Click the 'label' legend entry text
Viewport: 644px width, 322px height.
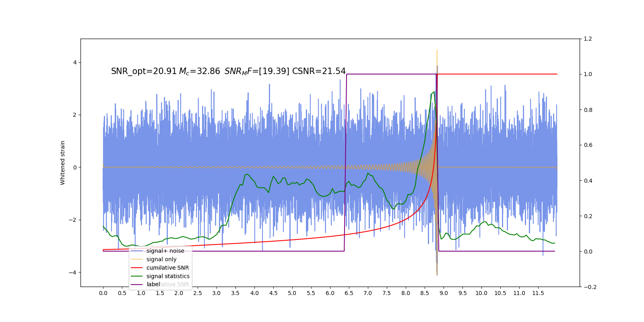(153, 285)
